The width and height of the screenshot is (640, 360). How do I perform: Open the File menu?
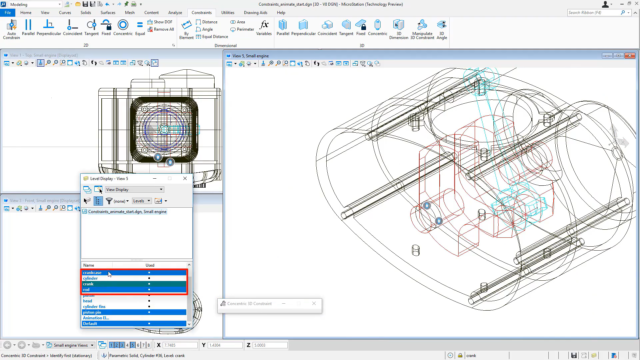click(x=8, y=13)
